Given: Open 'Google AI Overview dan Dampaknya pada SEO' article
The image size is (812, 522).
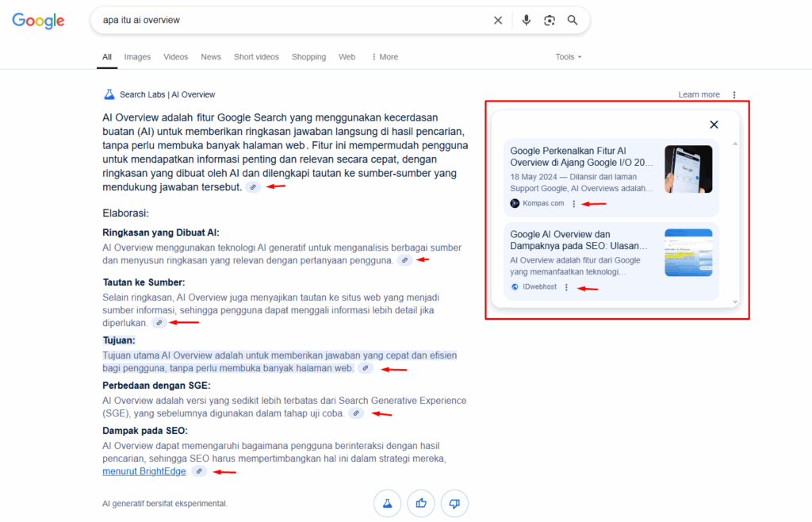Looking at the screenshot, I should pos(579,240).
